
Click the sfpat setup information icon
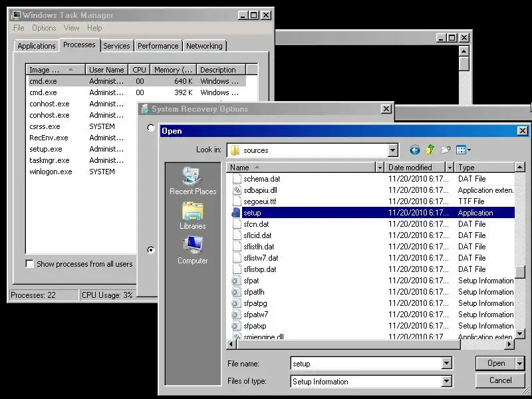(x=236, y=281)
